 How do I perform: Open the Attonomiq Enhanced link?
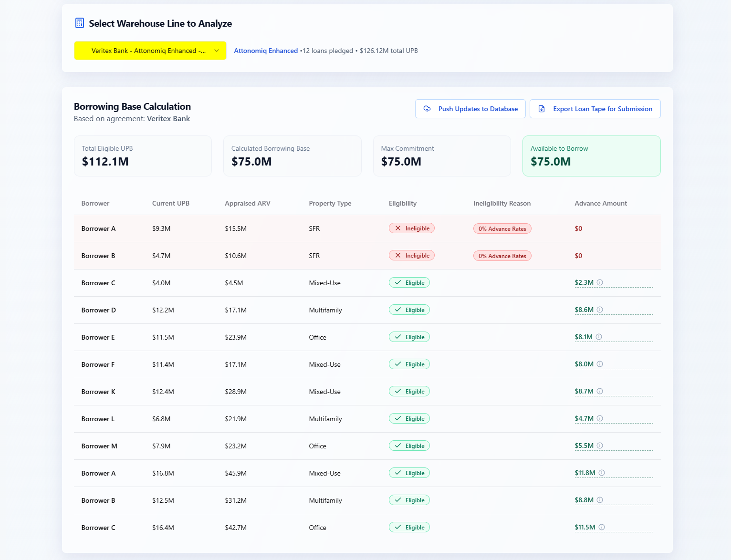click(x=266, y=51)
